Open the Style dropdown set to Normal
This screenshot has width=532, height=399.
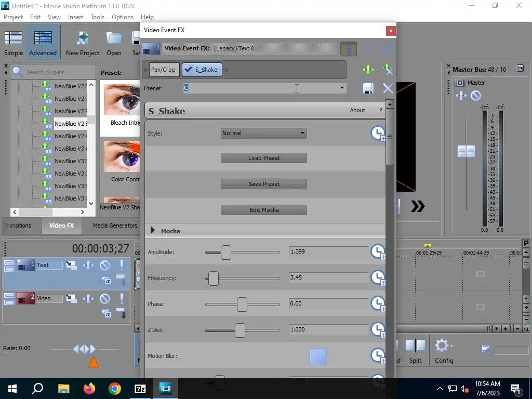(x=263, y=133)
